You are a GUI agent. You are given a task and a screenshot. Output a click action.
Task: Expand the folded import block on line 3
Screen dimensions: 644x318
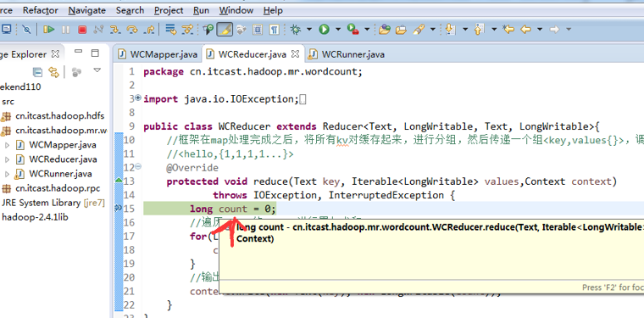pos(138,98)
